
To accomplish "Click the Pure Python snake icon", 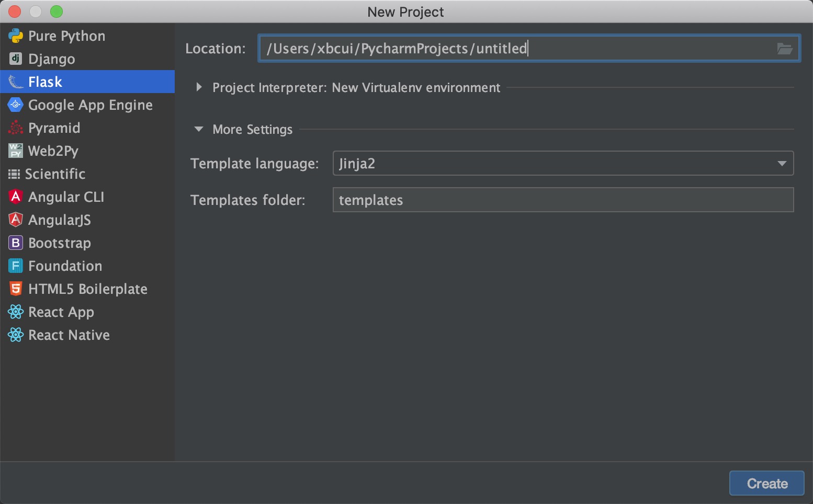I will [x=16, y=36].
